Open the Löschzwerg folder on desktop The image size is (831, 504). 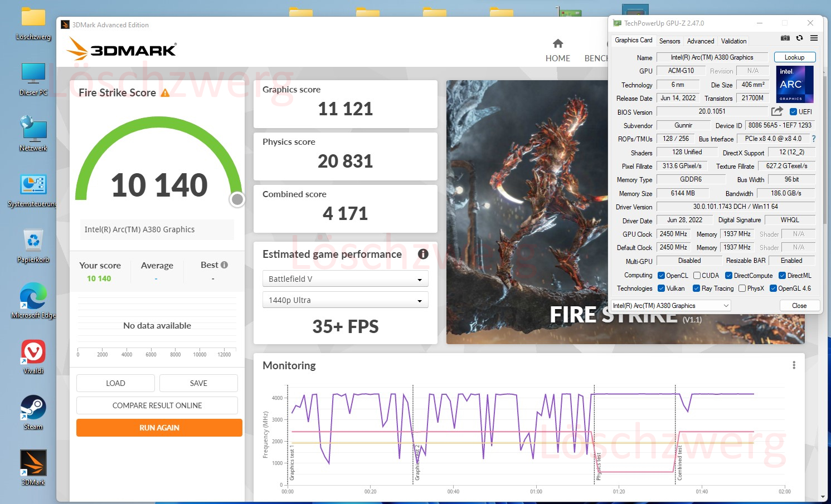[x=33, y=23]
